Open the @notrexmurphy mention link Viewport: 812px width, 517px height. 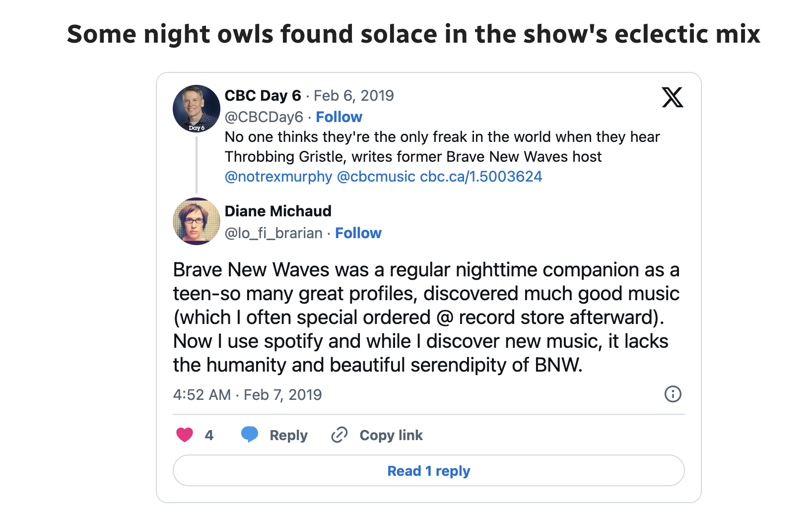coord(278,177)
